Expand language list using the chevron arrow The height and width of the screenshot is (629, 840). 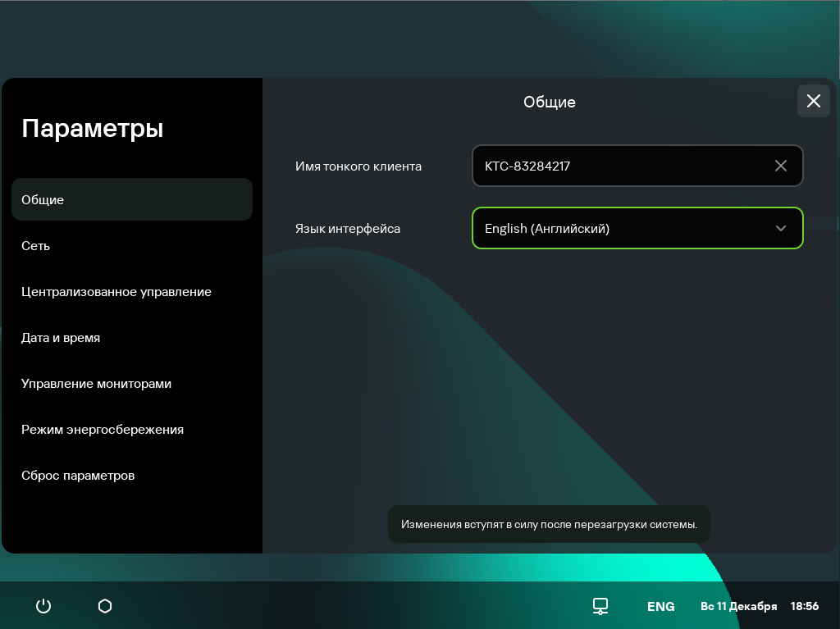click(780, 228)
